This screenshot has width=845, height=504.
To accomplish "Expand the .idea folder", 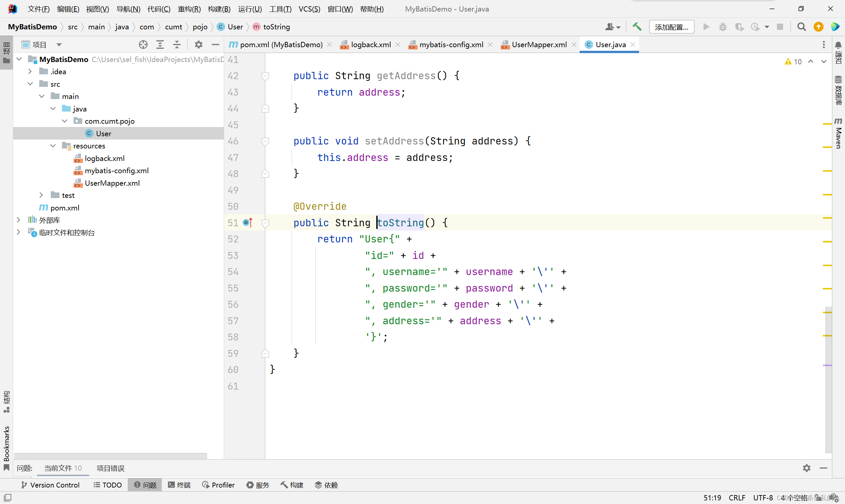I will [x=30, y=71].
